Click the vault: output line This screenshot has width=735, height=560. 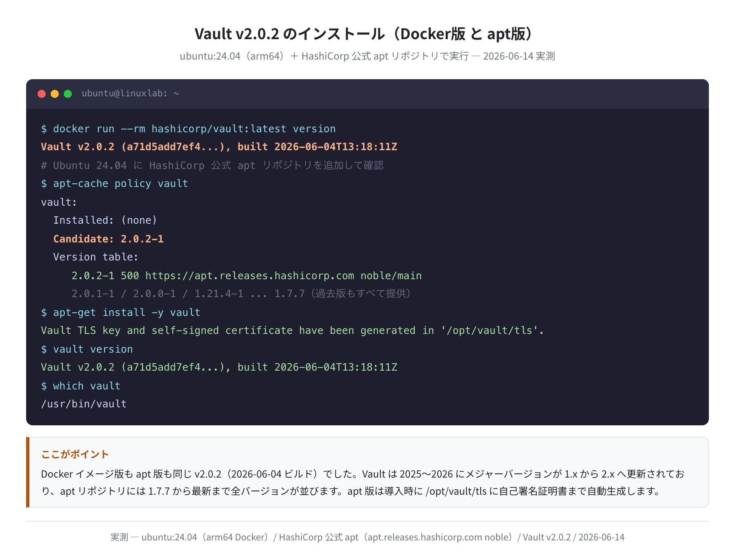tap(59, 202)
